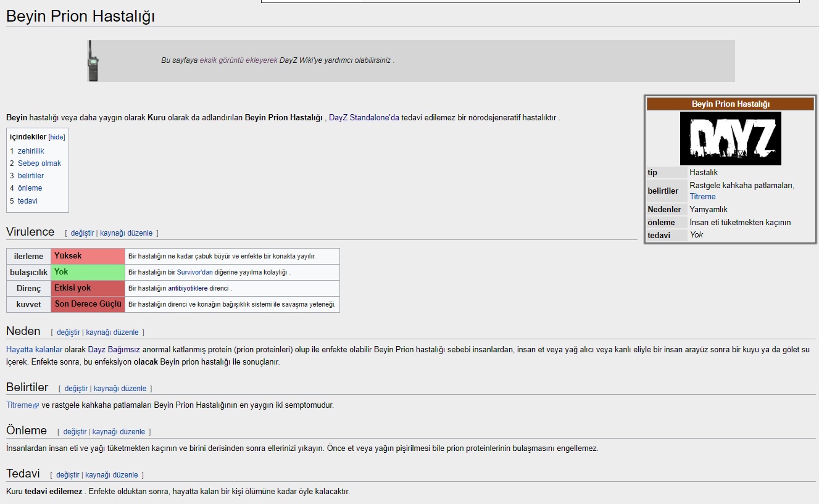
Task: Follow the 'Hayatta kalanlar' link under Neden
Action: pos(35,350)
